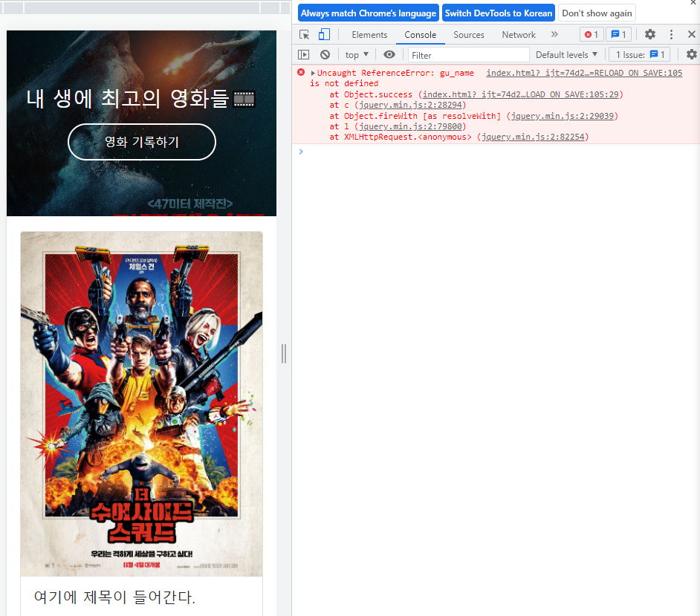Open jquery.min.js:2:29039 link
700x616 pixels.
click(562, 116)
